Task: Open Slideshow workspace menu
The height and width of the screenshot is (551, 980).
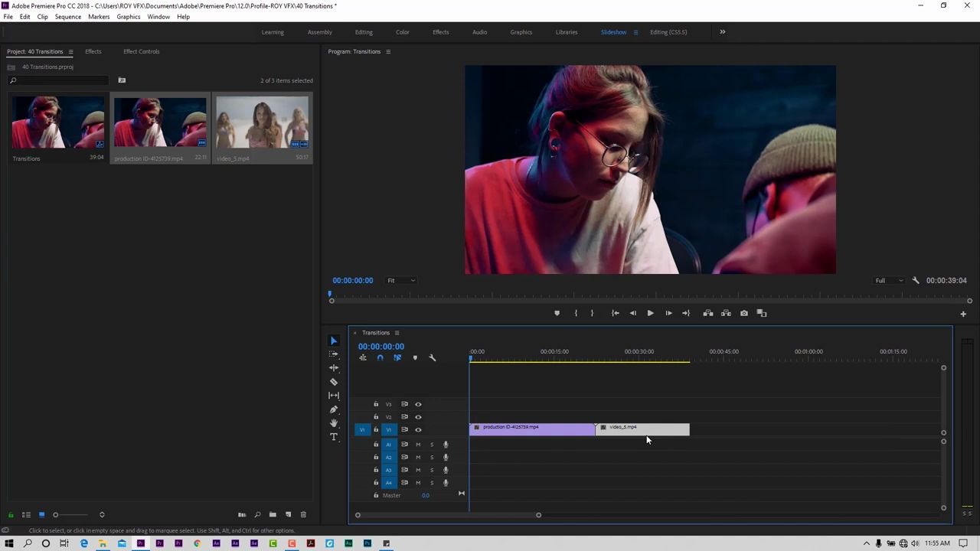Action: pyautogui.click(x=635, y=32)
